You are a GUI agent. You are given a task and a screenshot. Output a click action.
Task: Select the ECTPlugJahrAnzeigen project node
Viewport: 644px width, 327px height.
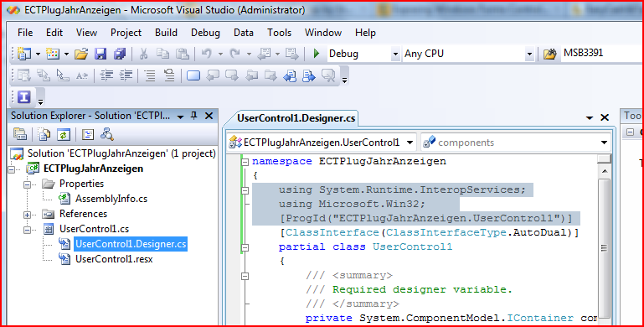[93, 169]
